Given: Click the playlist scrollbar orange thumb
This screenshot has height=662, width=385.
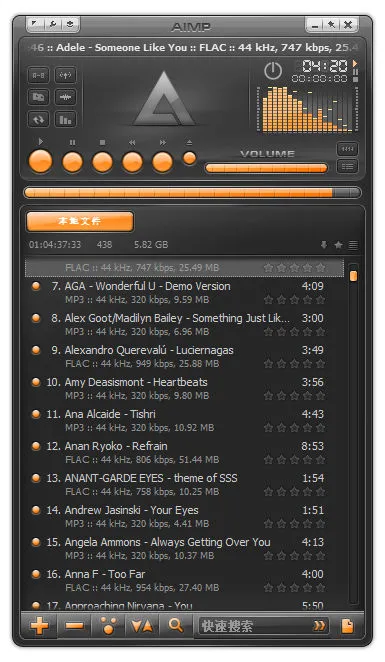Looking at the screenshot, I should pos(353,276).
